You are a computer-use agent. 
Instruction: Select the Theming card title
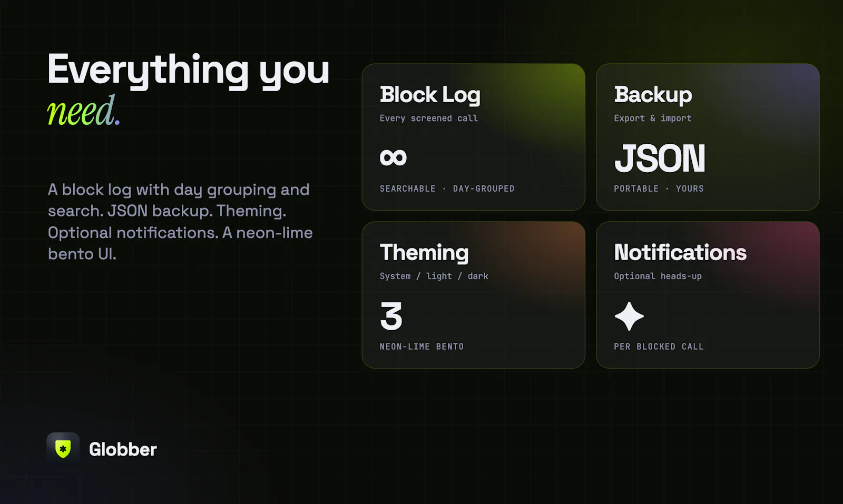click(424, 253)
